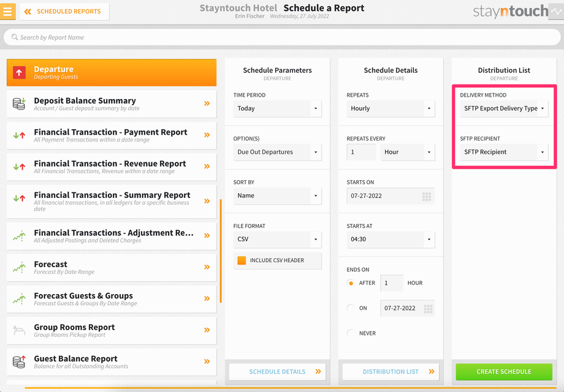The width and height of the screenshot is (564, 392).
Task: Select Financial Transaction - Revenue Report
Action: (x=112, y=167)
